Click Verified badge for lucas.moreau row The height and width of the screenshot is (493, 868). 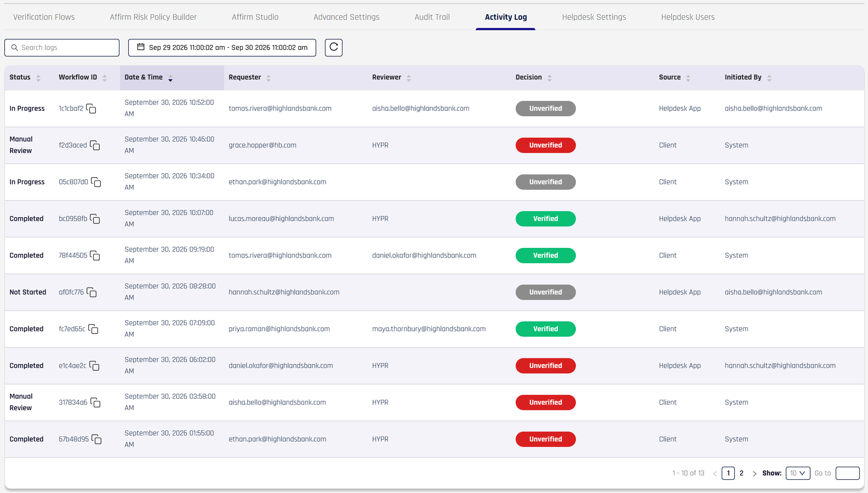[x=546, y=219]
